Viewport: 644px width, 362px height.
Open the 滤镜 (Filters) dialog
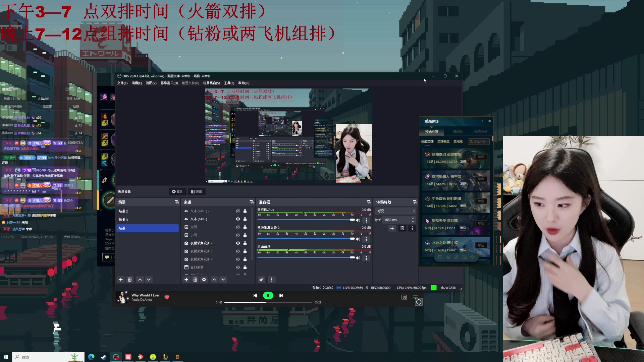(x=197, y=191)
